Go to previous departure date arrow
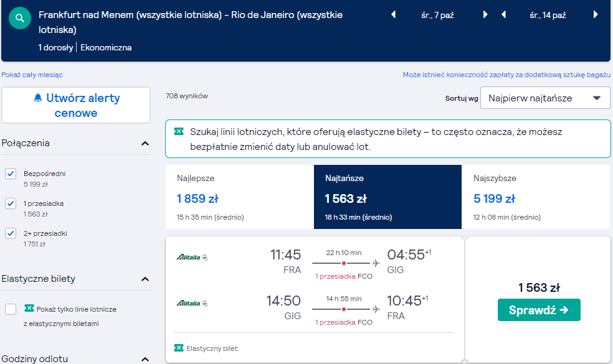This screenshot has width=613, height=364. (393, 15)
